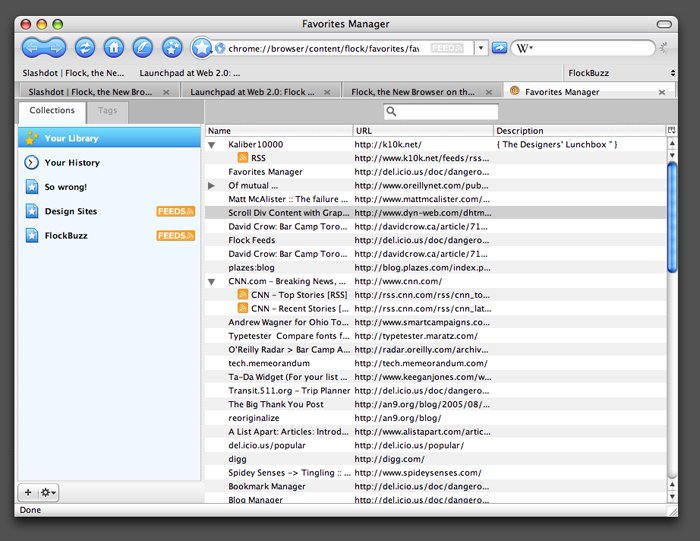Click the scroll down arrow at list bottom
700x541 pixels.
672,496
